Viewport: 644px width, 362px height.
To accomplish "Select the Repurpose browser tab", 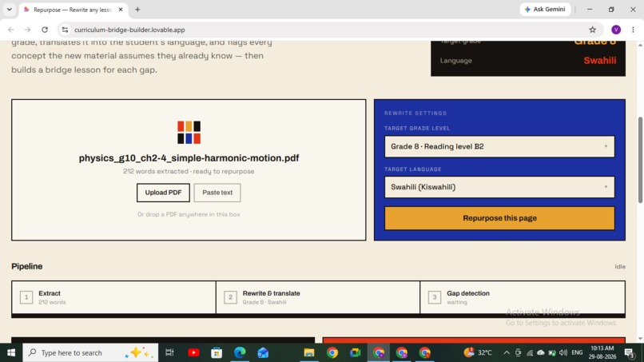I will 73,10.
